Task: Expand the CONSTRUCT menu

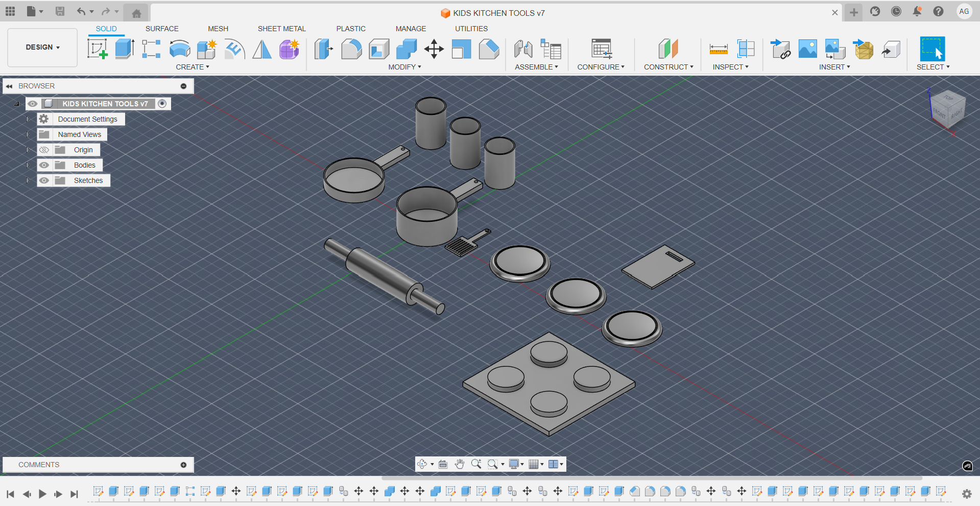Action: coord(668,67)
